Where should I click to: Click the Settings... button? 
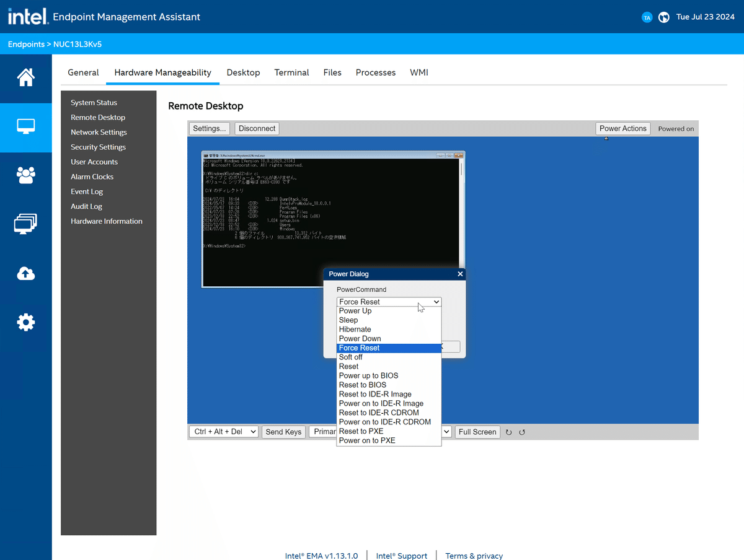[x=210, y=129]
